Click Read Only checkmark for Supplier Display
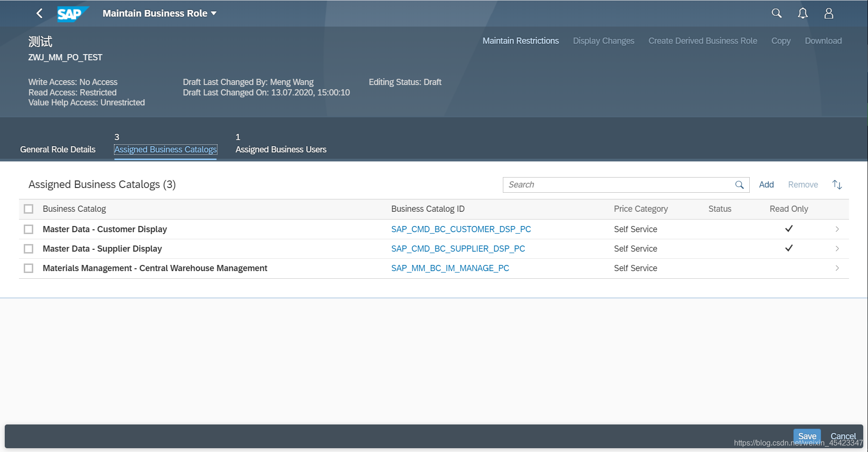This screenshot has height=452, width=868. pyautogui.click(x=789, y=248)
